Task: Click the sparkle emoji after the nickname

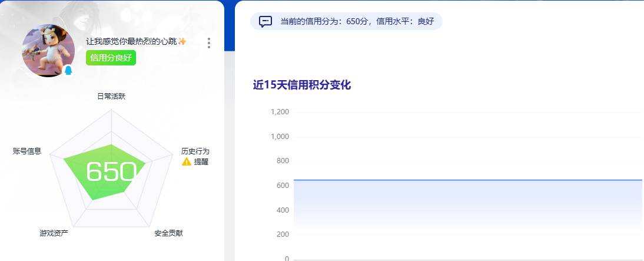Action: (x=182, y=41)
